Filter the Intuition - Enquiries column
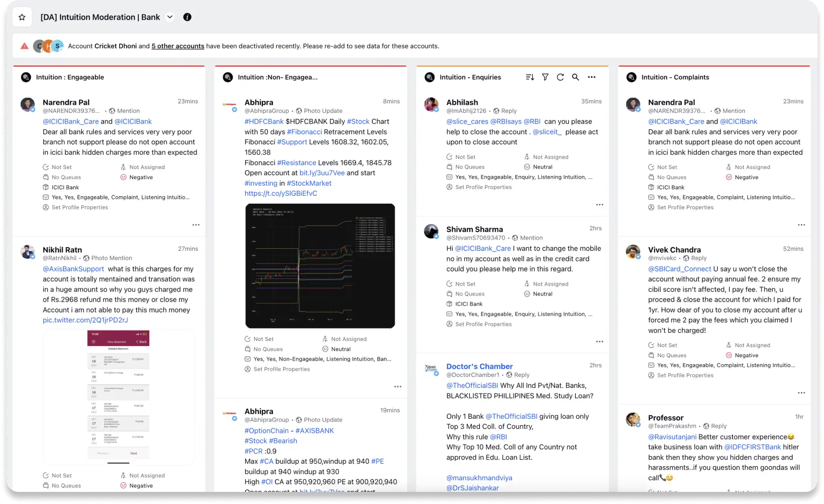 [x=545, y=77]
